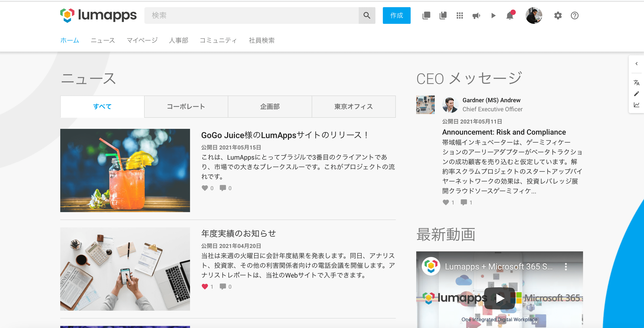Click the pencil edit icon in side panel
The image size is (644, 328).
coord(636,94)
